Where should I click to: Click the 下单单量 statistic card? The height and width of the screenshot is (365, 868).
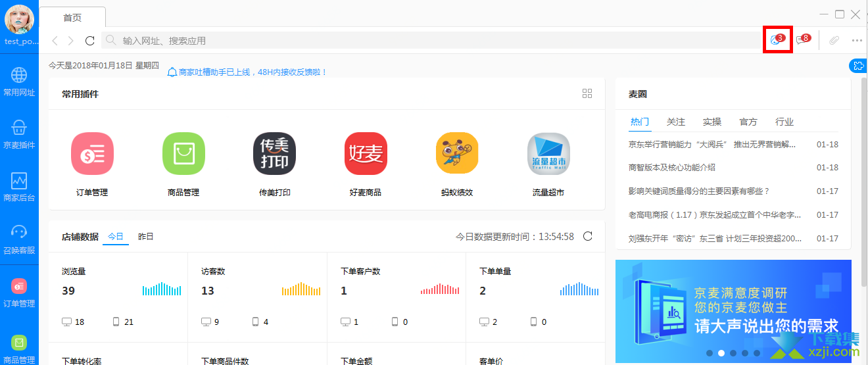535,297
